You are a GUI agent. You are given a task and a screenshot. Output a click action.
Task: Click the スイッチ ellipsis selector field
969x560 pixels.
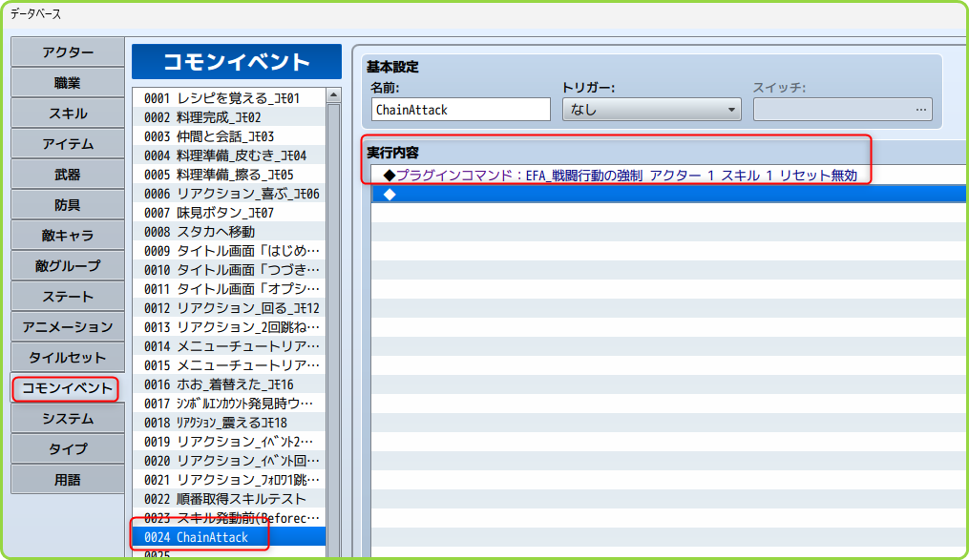(x=842, y=110)
